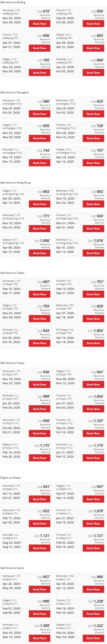Book Montreal to Hong Kong CAD 1,016 fare
This screenshot has width=107, height=644.
coord(93,253)
